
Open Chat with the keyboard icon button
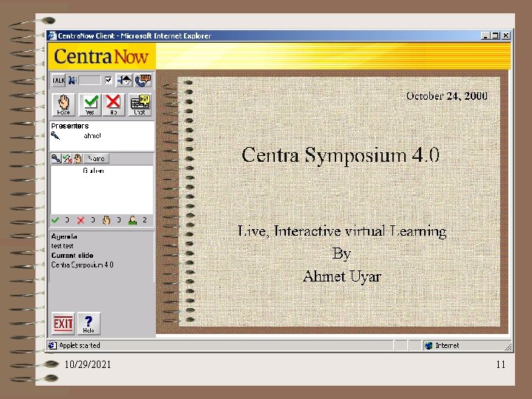pyautogui.click(x=140, y=105)
